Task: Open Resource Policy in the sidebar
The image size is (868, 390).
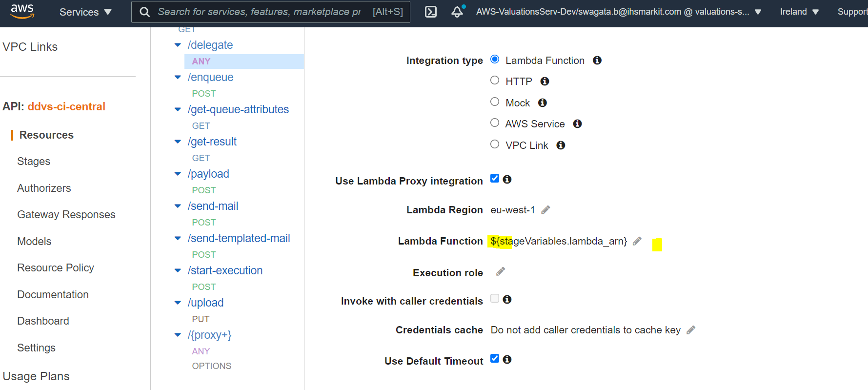Action: click(56, 268)
